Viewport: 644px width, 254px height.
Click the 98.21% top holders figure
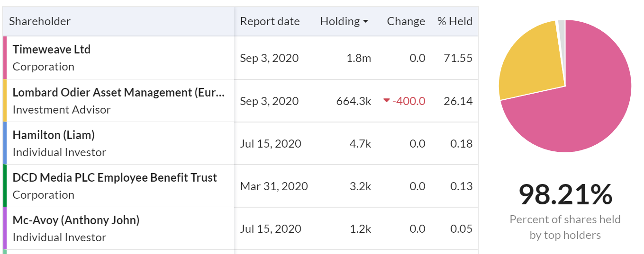pos(565,194)
